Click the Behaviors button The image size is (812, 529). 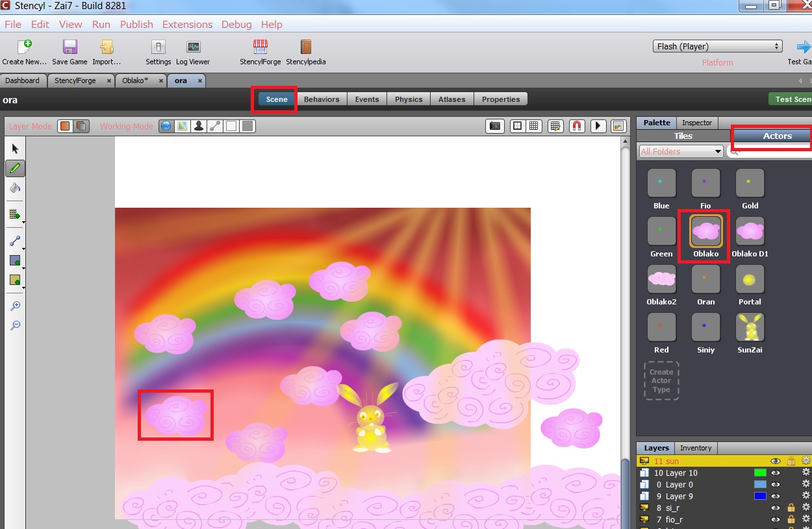pos(322,99)
